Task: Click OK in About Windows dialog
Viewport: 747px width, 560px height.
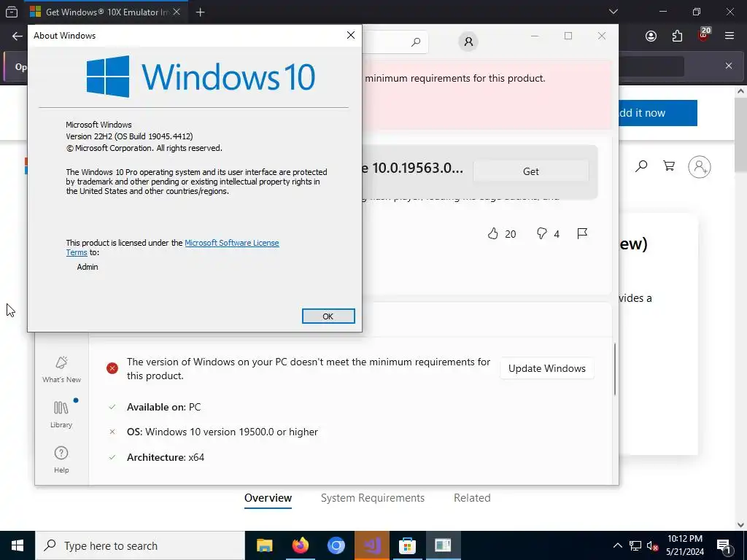Action: (x=328, y=316)
